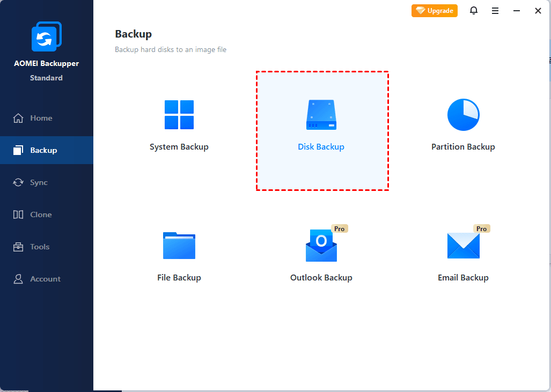Click the orange Upgrade button

coord(435,11)
